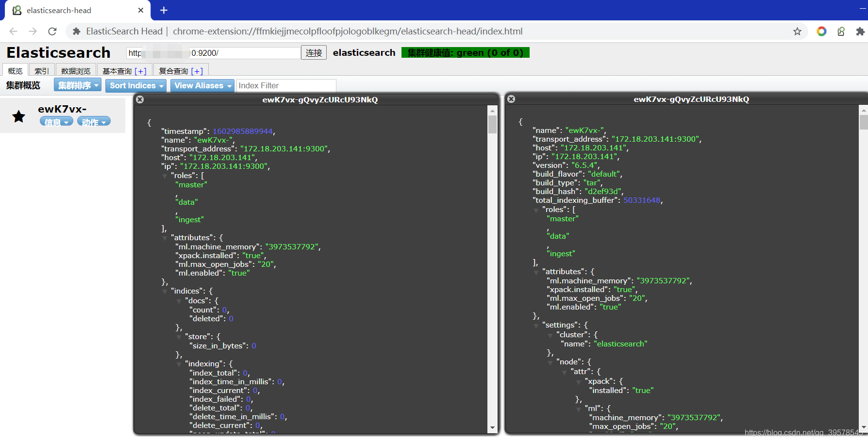Click the browser forward arrow
The image size is (868, 442).
[33, 32]
